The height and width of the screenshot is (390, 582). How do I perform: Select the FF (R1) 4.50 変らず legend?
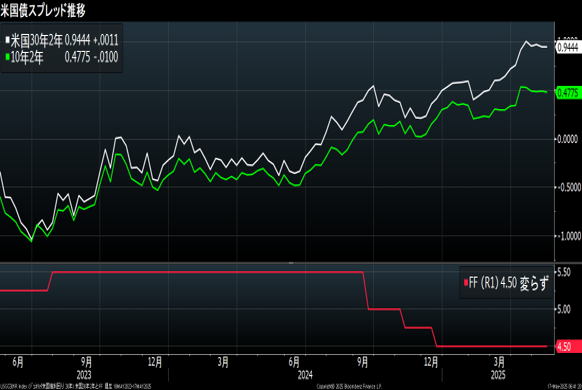coord(506,283)
